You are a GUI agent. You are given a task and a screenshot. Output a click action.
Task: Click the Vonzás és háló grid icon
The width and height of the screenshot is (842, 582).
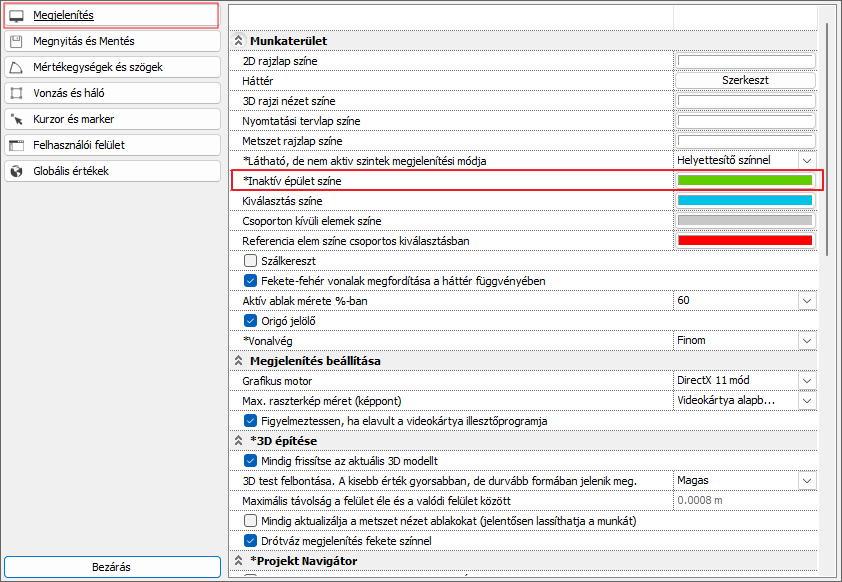click(x=16, y=93)
